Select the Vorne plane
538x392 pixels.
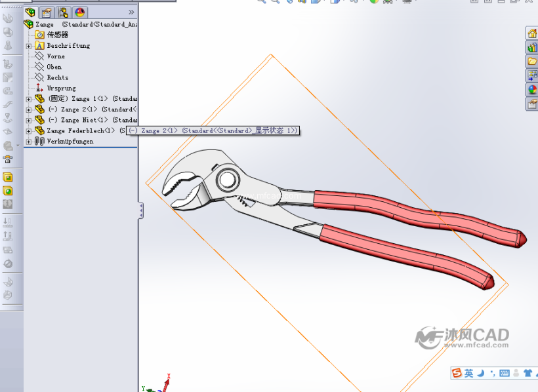55,56
